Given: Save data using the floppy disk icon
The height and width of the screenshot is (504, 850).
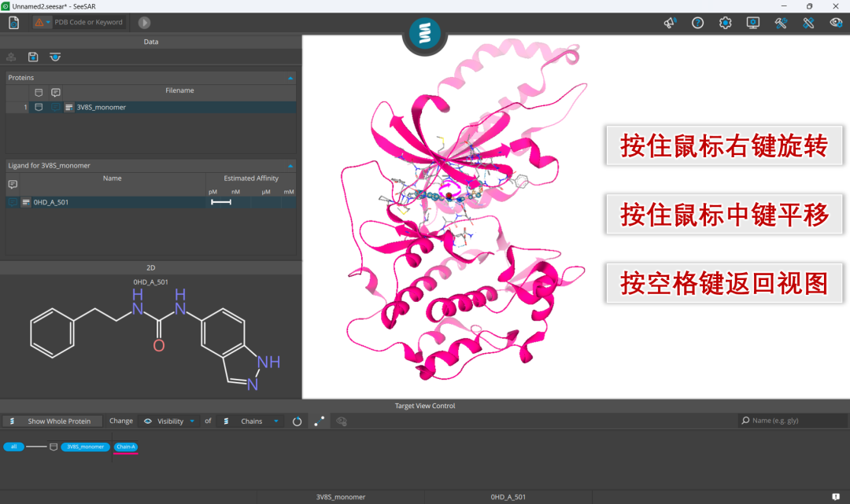Looking at the screenshot, I should point(33,57).
